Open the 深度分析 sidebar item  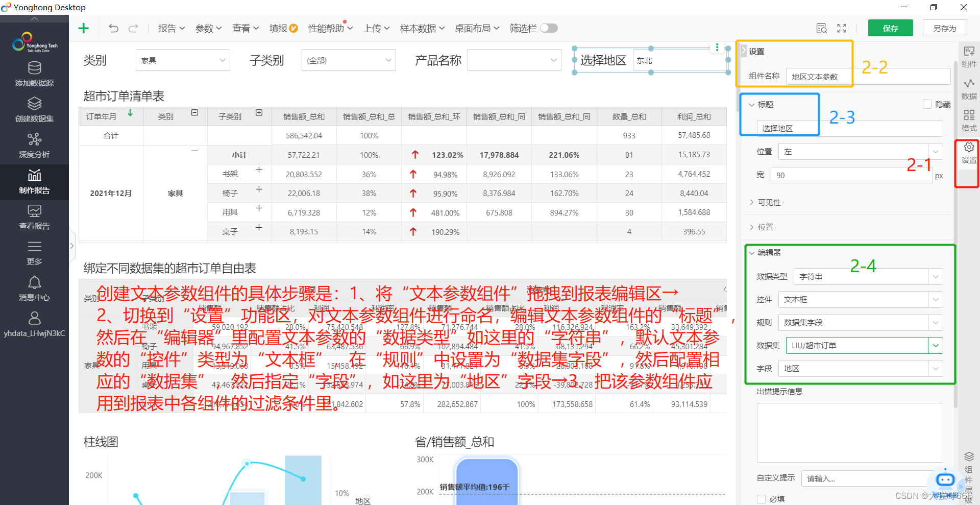pyautogui.click(x=34, y=146)
